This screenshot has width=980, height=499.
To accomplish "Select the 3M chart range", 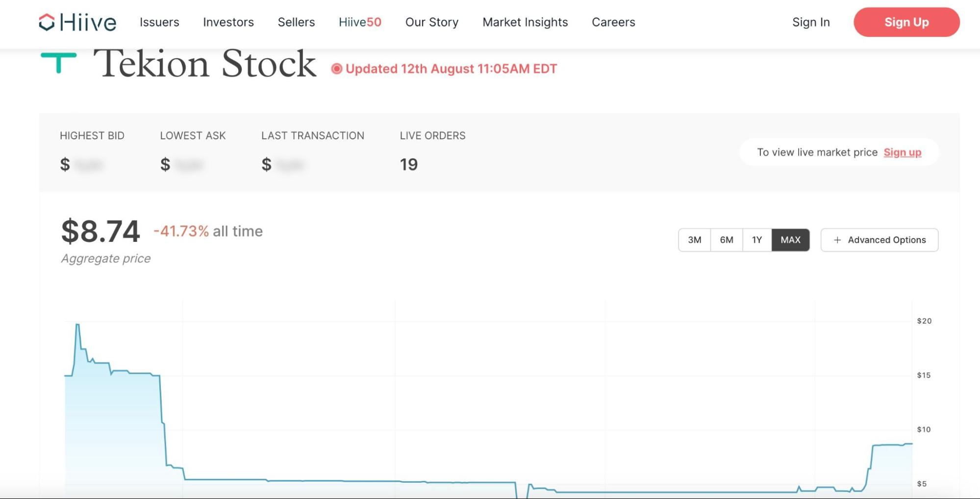I will [x=695, y=240].
